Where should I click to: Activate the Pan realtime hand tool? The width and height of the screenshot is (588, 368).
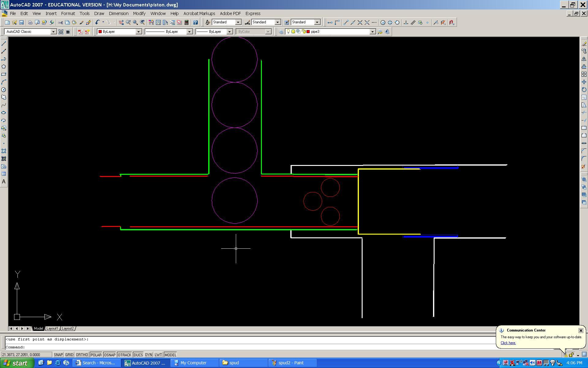[121, 22]
